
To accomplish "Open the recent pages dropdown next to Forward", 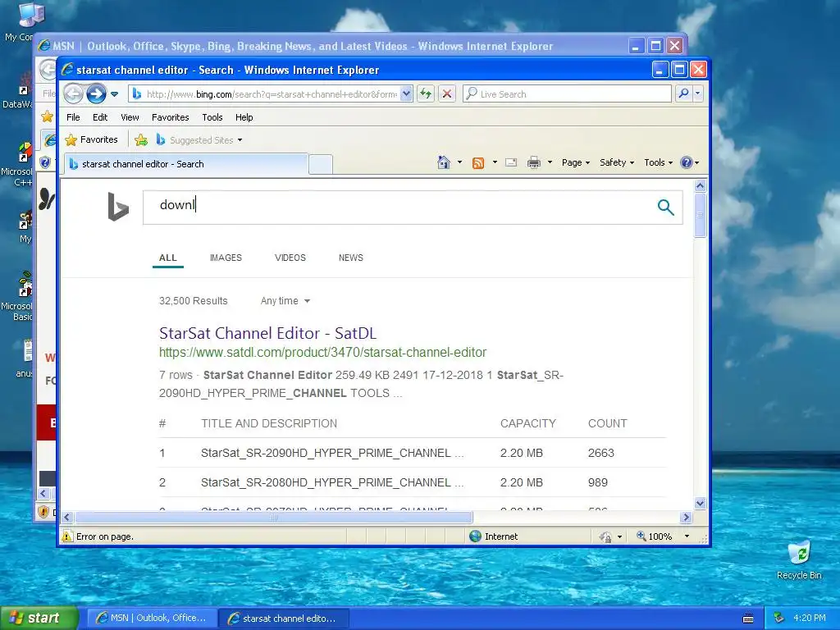I will 115,94.
